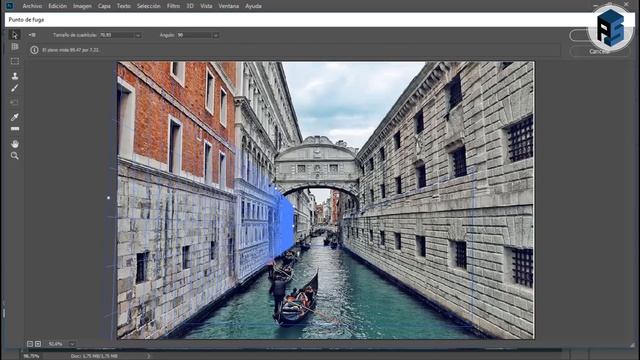Open the Filtro menu
The width and height of the screenshot is (640, 360).
[x=173, y=6]
